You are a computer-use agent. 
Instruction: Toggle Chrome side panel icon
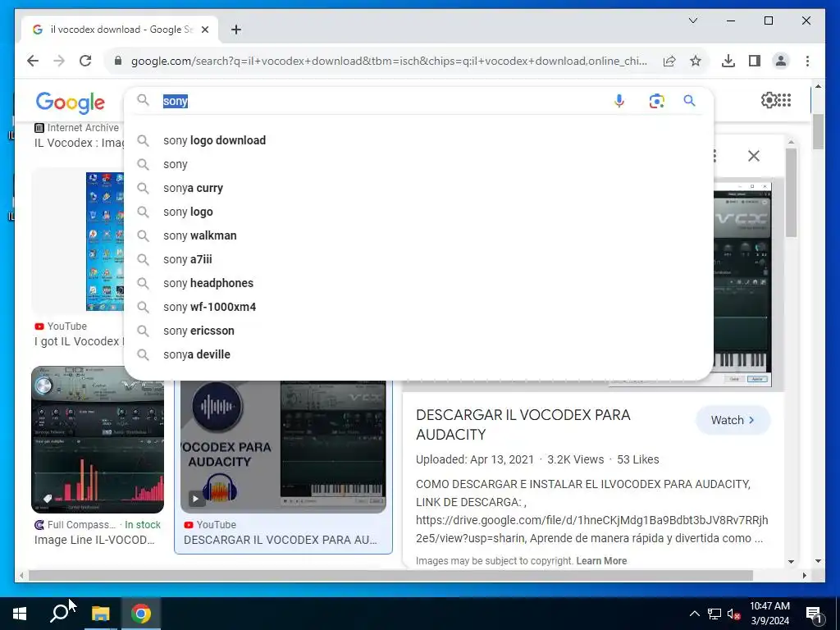(x=755, y=61)
